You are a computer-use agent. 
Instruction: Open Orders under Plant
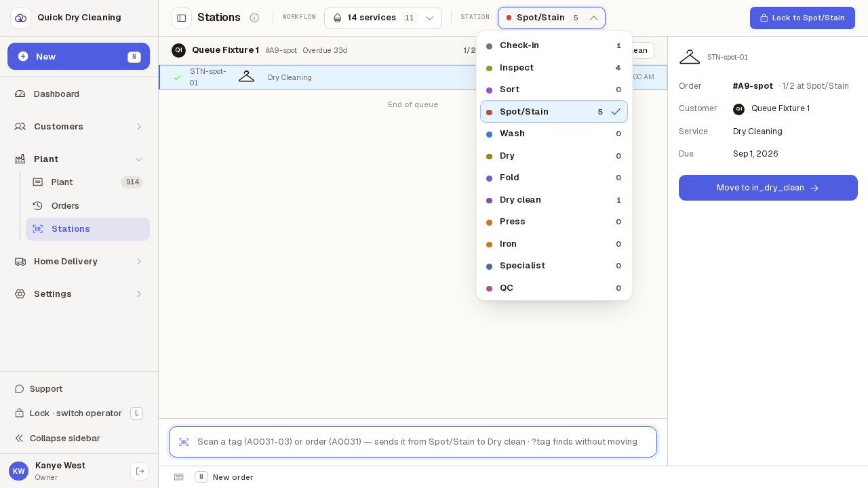(x=87, y=205)
